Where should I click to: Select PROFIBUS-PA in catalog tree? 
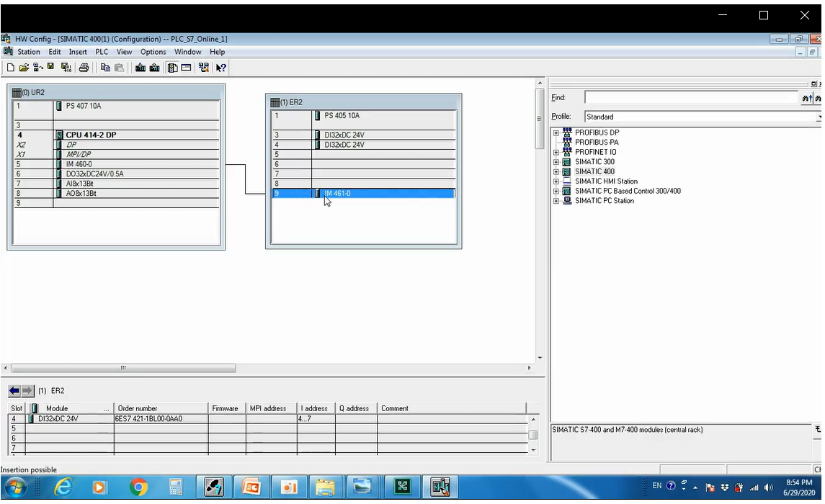[597, 143]
